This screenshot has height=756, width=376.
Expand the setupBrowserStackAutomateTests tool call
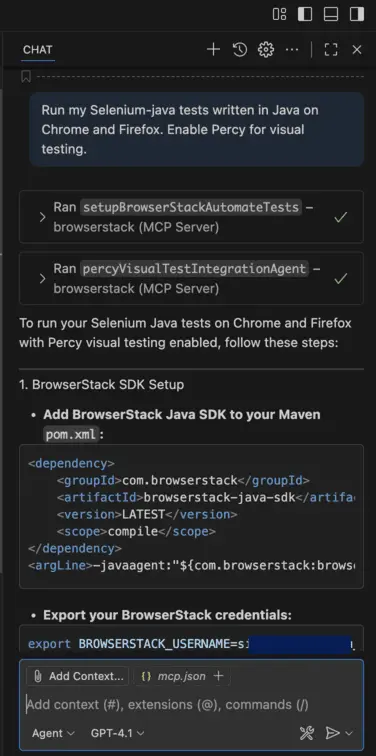pyautogui.click(x=42, y=217)
